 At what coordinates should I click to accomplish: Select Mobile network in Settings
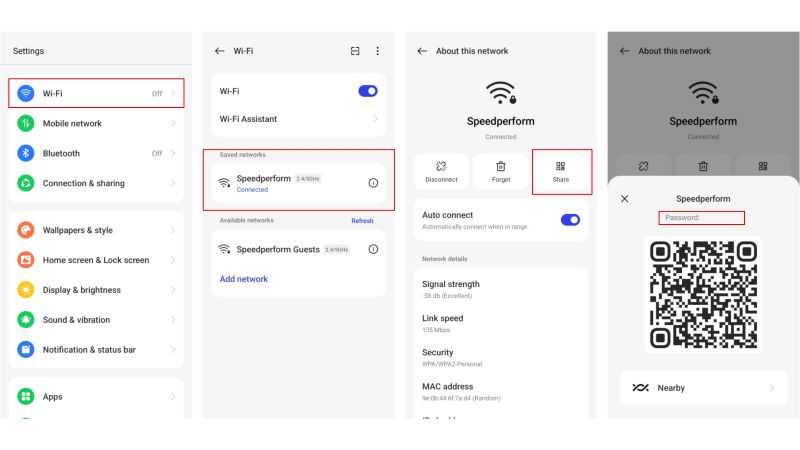(x=96, y=123)
